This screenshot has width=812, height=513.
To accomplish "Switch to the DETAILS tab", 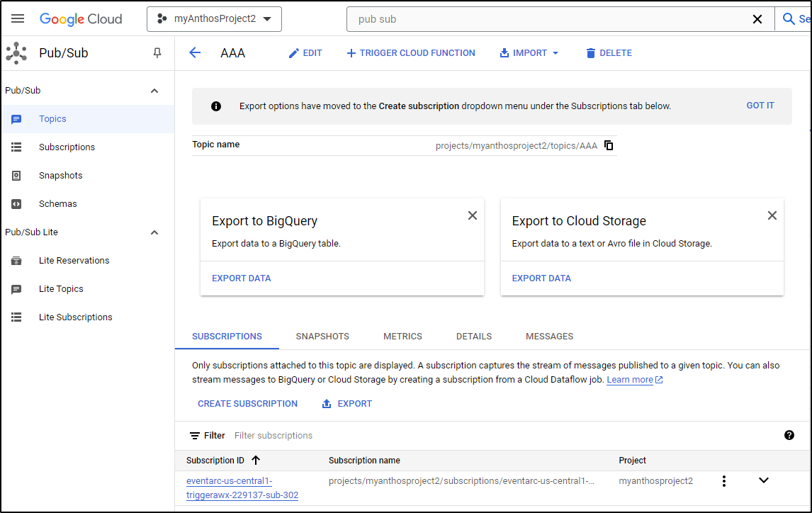I will (x=474, y=337).
